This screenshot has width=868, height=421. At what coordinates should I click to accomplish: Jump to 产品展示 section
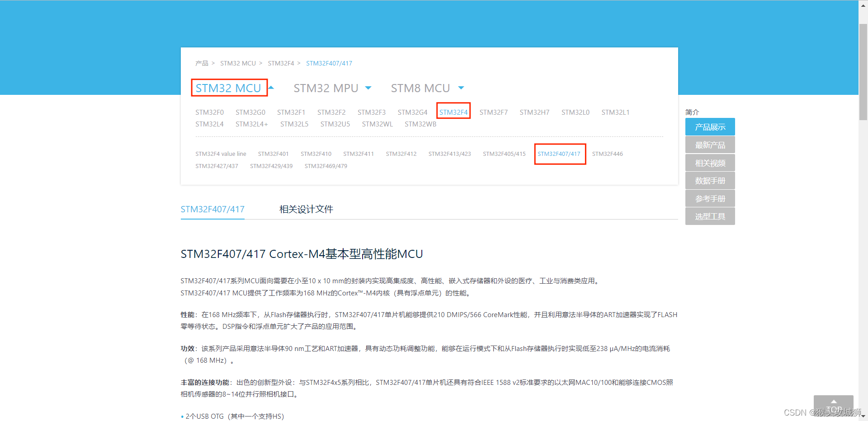(710, 127)
